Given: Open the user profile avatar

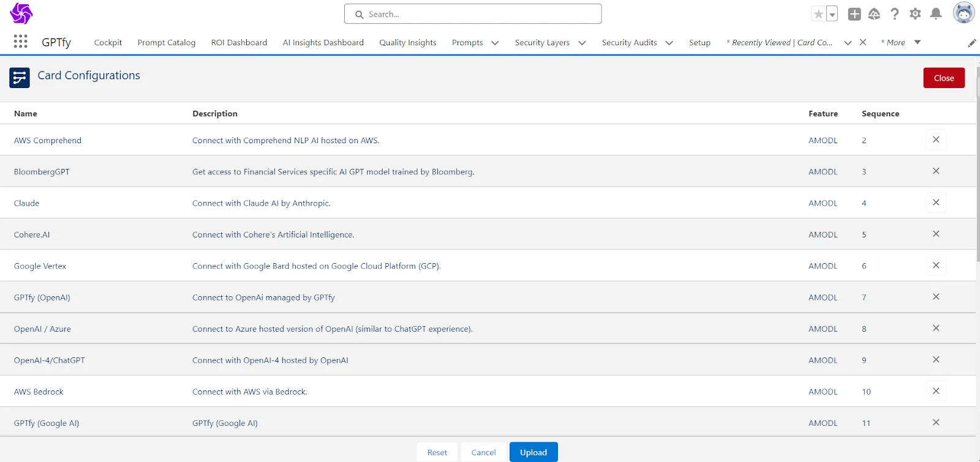Looking at the screenshot, I should pos(963,12).
